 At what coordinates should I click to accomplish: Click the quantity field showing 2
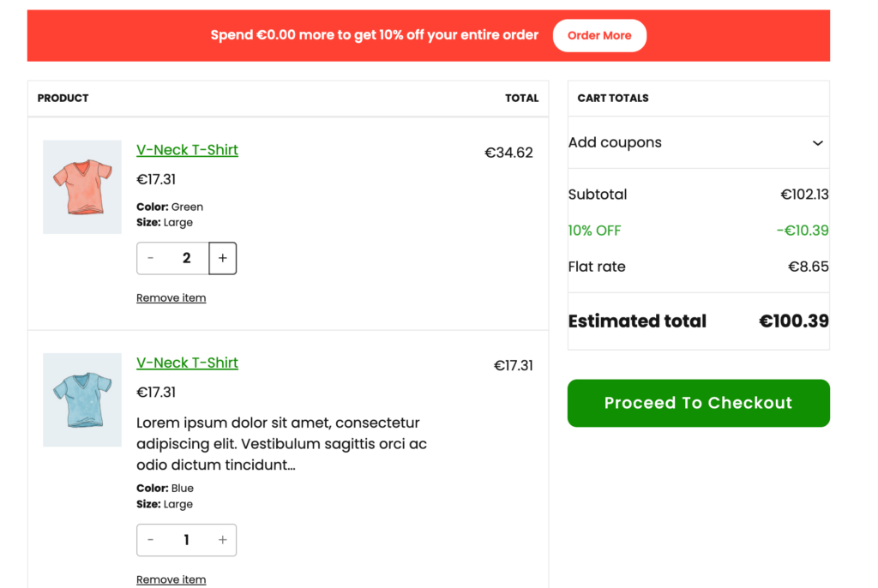(187, 258)
